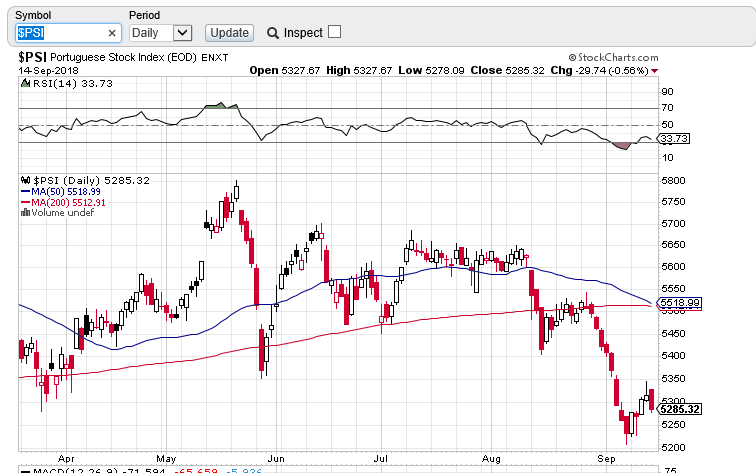Screen dimensions: 756x473
Task: Click the Open 5327.67 value in header
Action: tap(284, 70)
